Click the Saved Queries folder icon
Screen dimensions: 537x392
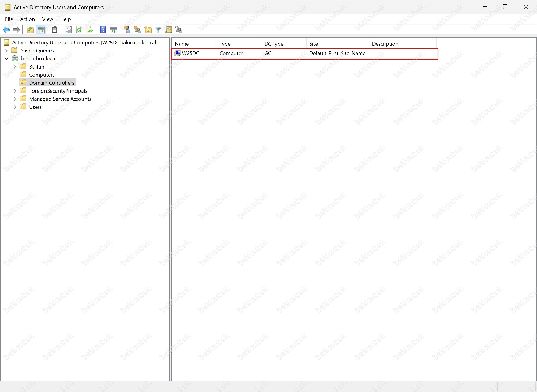coord(15,50)
